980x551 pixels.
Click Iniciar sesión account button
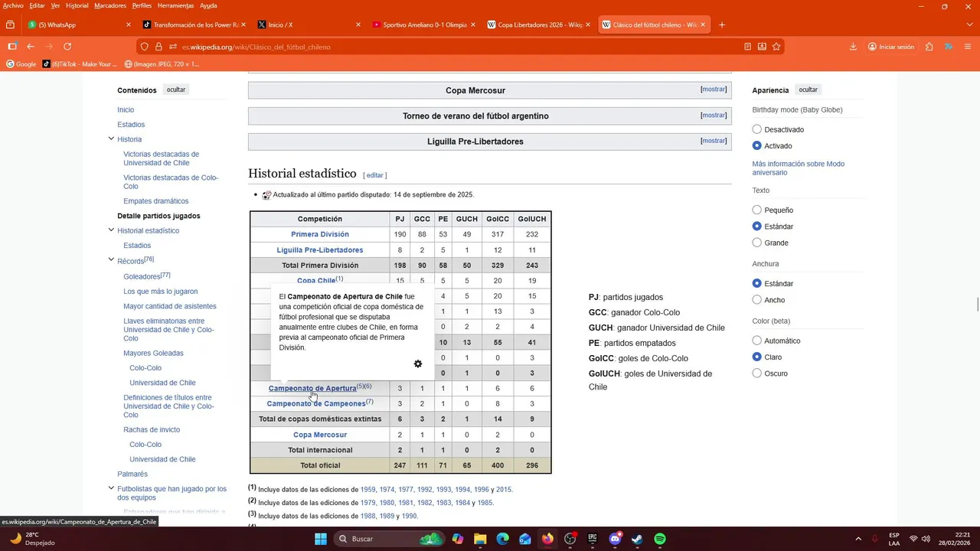[x=891, y=47]
